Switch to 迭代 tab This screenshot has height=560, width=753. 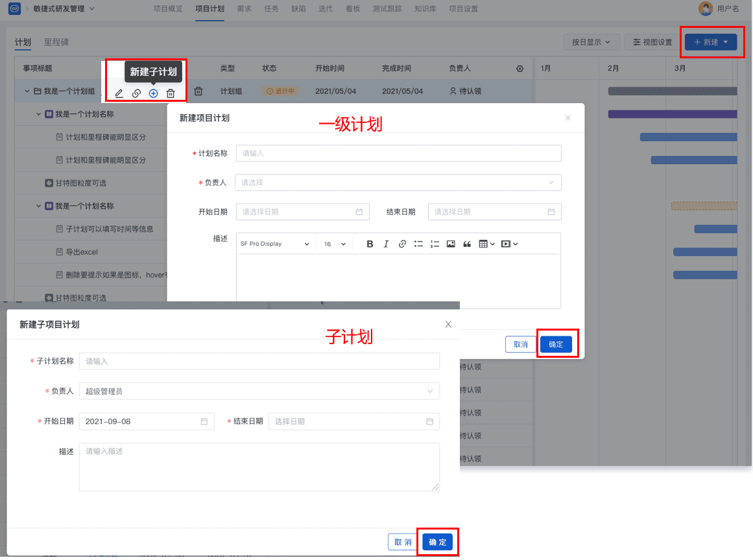pyautogui.click(x=326, y=8)
